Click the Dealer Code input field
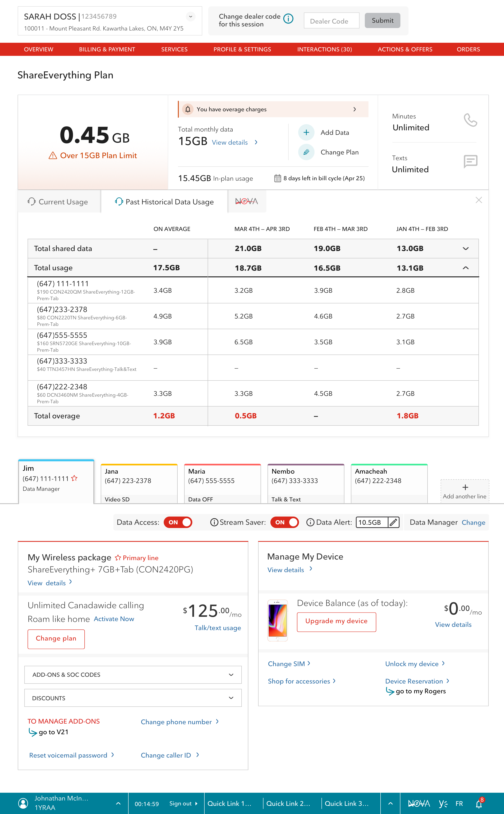The height and width of the screenshot is (814, 504). point(331,21)
